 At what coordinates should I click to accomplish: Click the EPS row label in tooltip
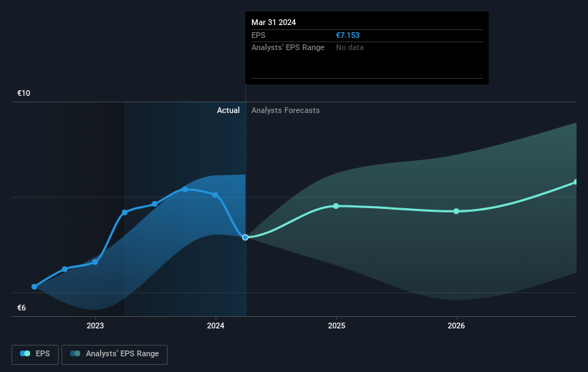pyautogui.click(x=259, y=35)
